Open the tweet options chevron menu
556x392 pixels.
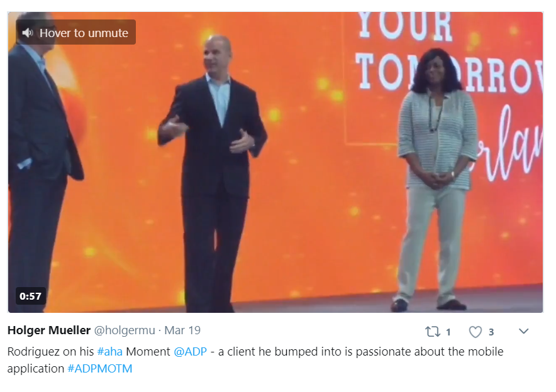524,331
